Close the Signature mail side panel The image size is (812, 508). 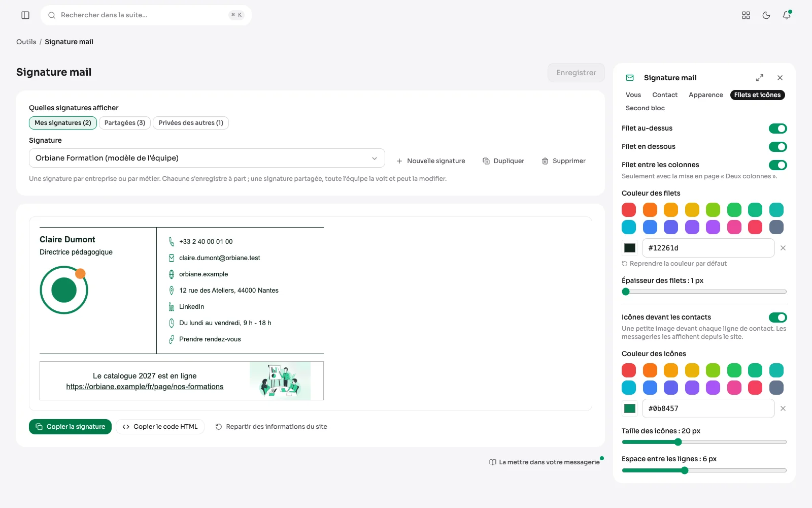pyautogui.click(x=780, y=78)
